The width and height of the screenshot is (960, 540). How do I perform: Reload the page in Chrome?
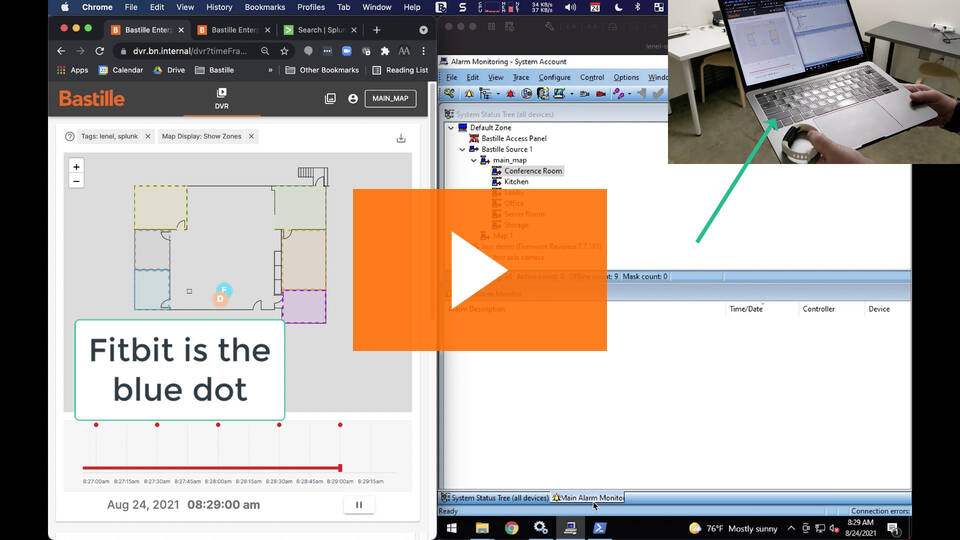100,51
